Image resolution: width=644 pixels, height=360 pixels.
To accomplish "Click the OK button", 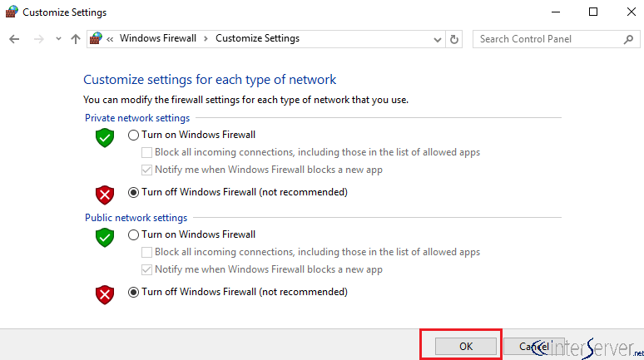I will (x=466, y=347).
